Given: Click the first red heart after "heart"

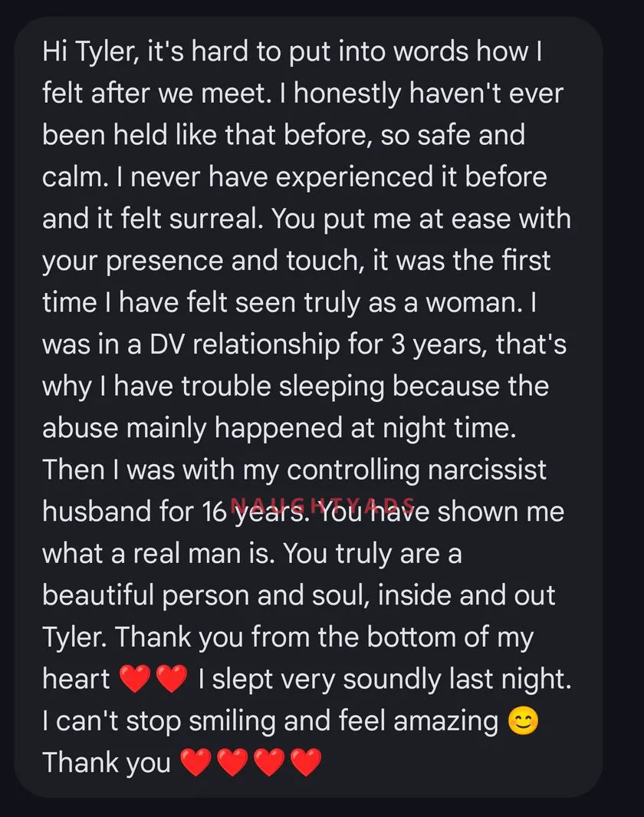Looking at the screenshot, I should pyautogui.click(x=135, y=680).
